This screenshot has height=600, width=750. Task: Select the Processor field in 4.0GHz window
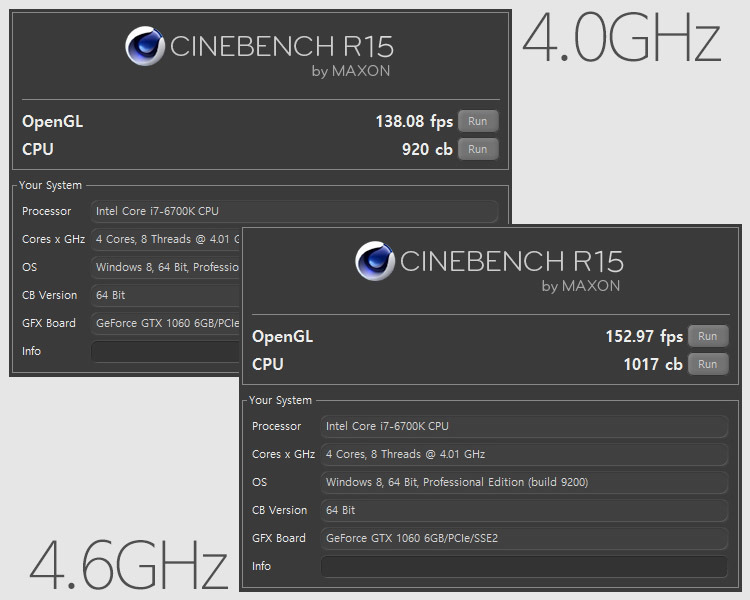click(294, 211)
